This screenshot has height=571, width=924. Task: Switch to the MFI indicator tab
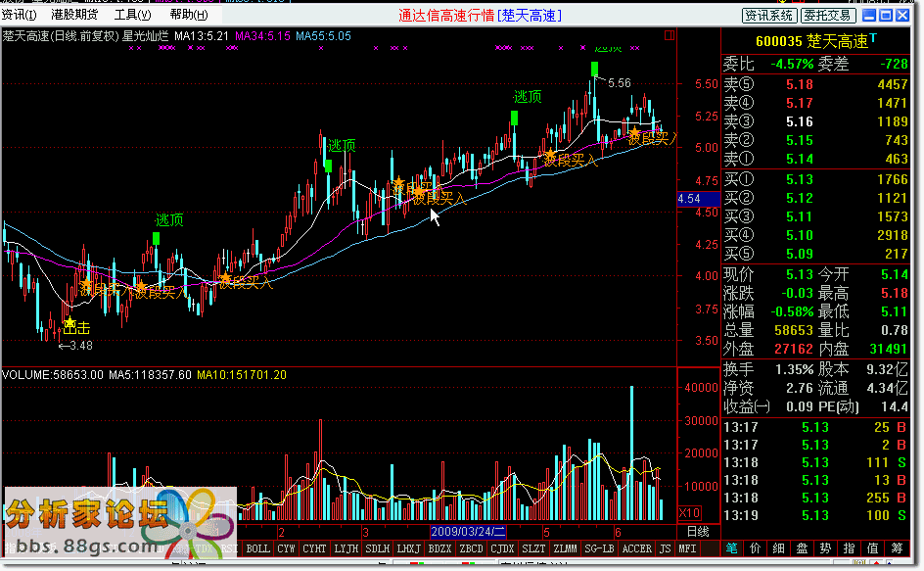point(686,548)
